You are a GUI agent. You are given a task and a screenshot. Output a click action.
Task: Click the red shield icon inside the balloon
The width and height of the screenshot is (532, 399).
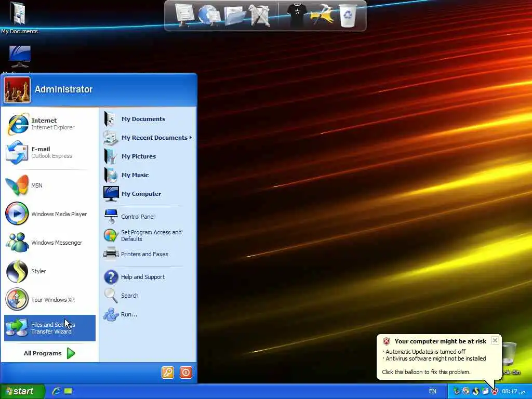click(x=387, y=341)
